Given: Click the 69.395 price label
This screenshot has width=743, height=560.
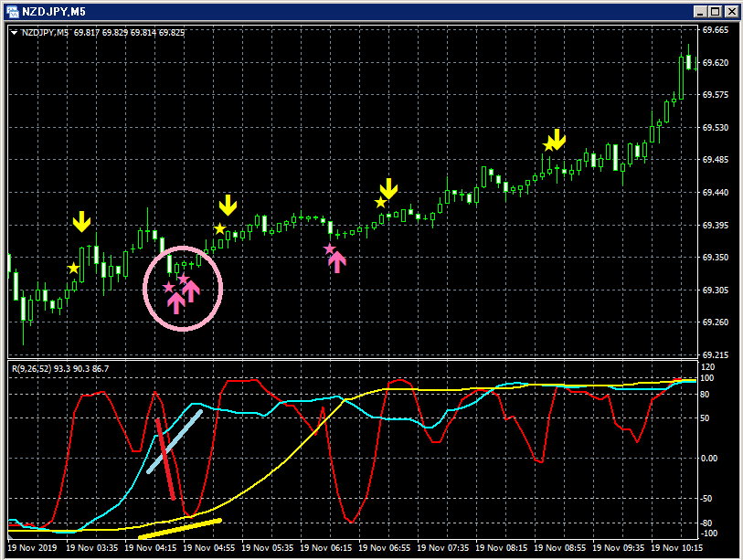Looking at the screenshot, I should pos(715,225).
